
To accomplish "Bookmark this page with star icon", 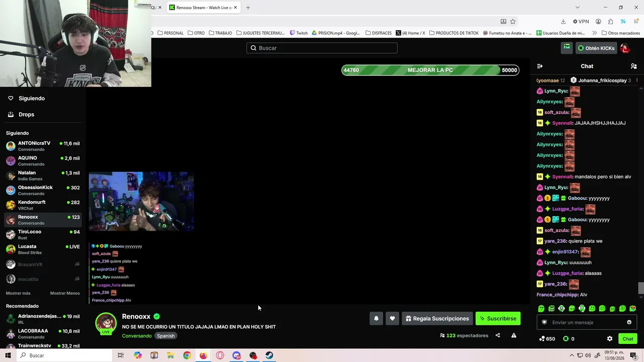I will coord(513,22).
